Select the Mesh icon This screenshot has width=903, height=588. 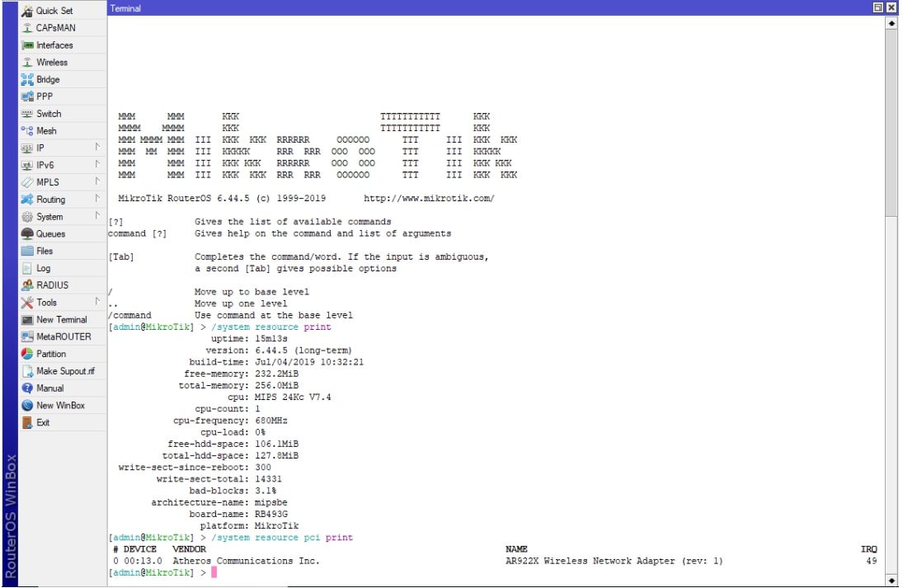pyautogui.click(x=27, y=131)
